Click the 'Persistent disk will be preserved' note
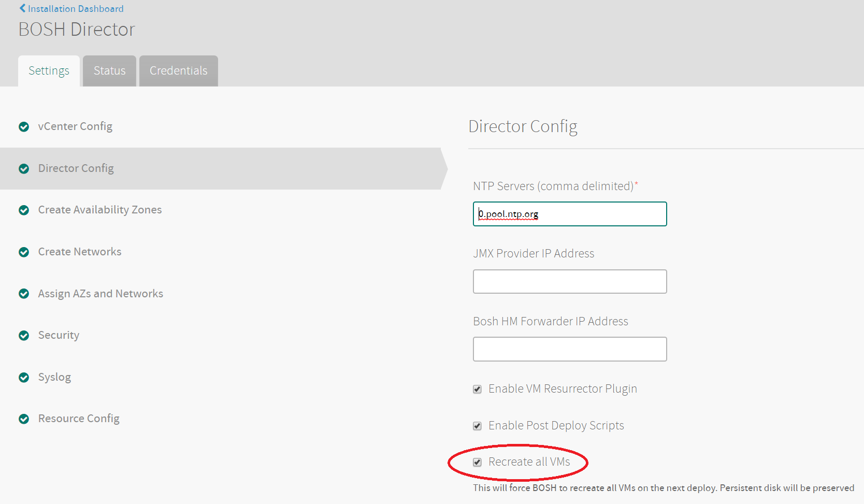This screenshot has width=864, height=504. coord(787,488)
